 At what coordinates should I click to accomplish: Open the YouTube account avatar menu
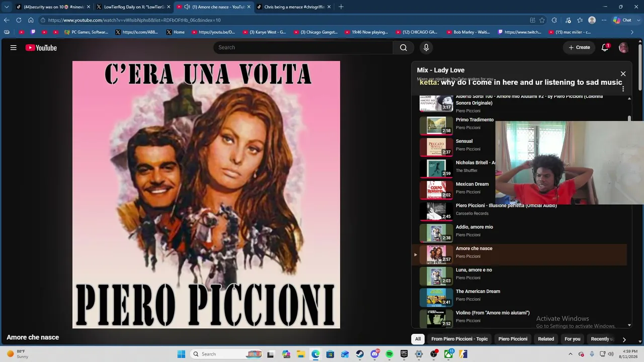point(623,48)
